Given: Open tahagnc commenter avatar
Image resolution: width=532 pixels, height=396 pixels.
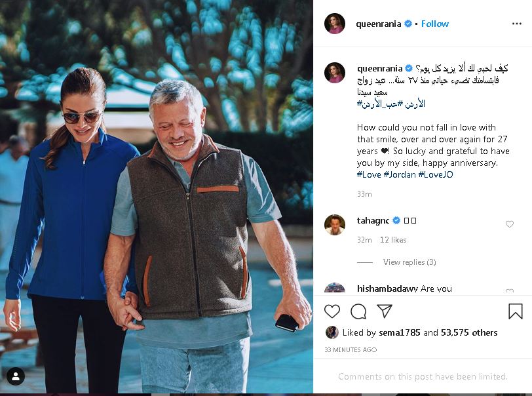Looking at the screenshot, I should [335, 224].
